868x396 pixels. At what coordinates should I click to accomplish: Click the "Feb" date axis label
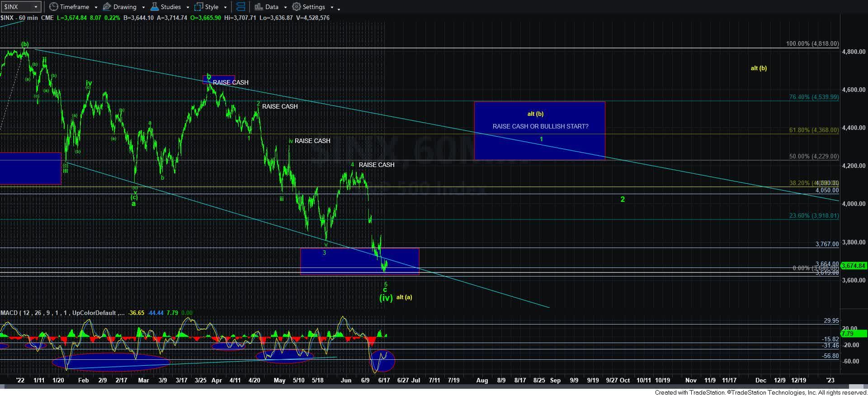tap(83, 380)
